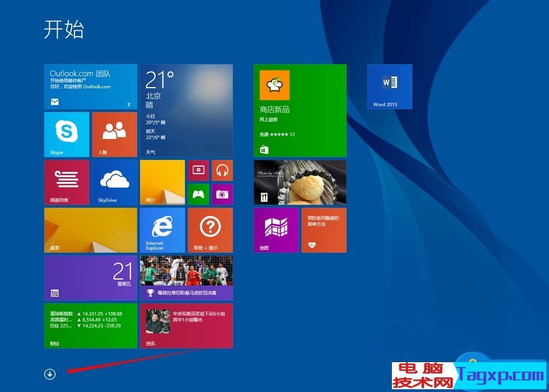Open the People (人脉) tile
This screenshot has height=392, width=549.
[115, 135]
